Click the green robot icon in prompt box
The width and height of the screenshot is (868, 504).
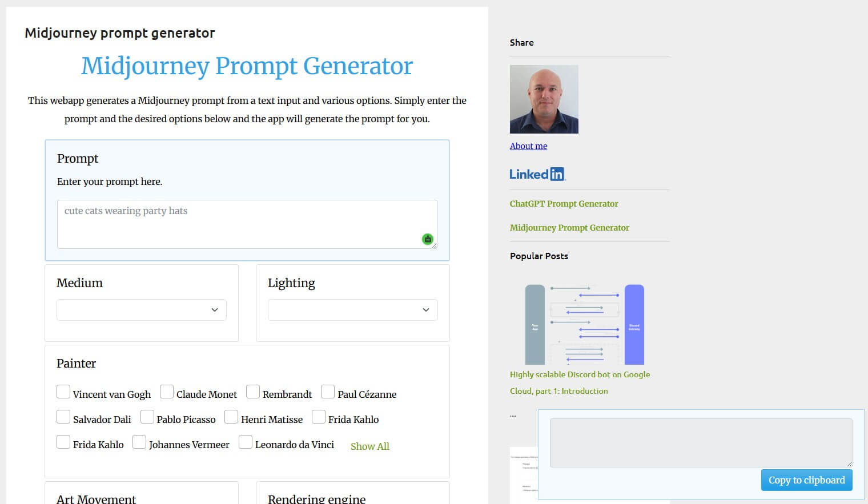coord(428,239)
